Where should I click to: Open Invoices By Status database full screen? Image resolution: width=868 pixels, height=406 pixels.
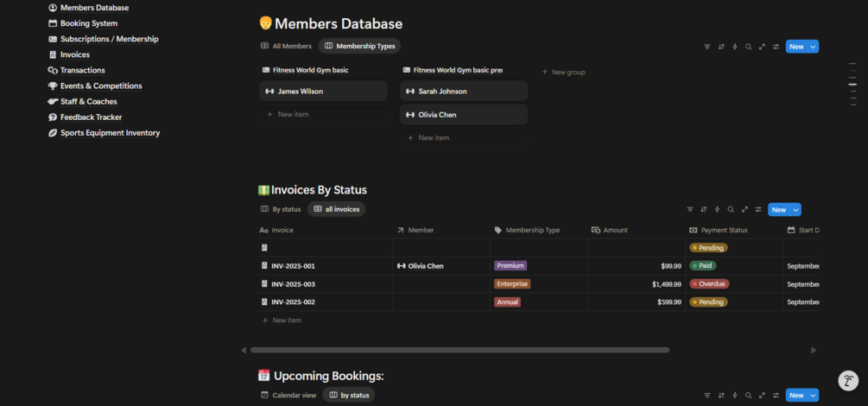coord(744,209)
